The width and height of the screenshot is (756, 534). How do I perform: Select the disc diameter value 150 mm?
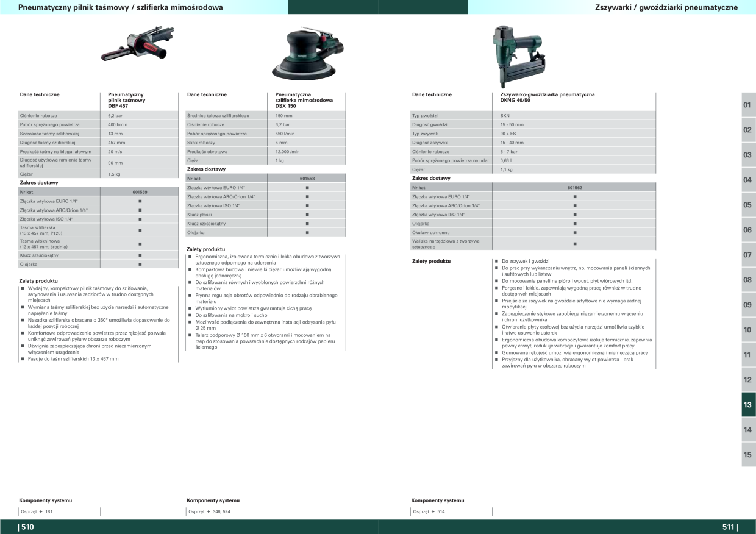click(x=283, y=115)
